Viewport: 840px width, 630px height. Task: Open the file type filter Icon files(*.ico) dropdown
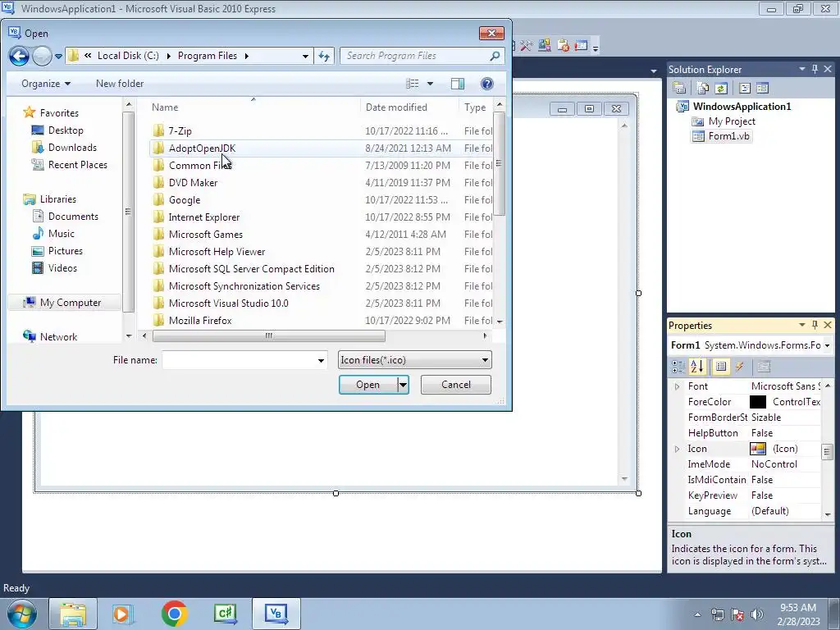coord(414,360)
